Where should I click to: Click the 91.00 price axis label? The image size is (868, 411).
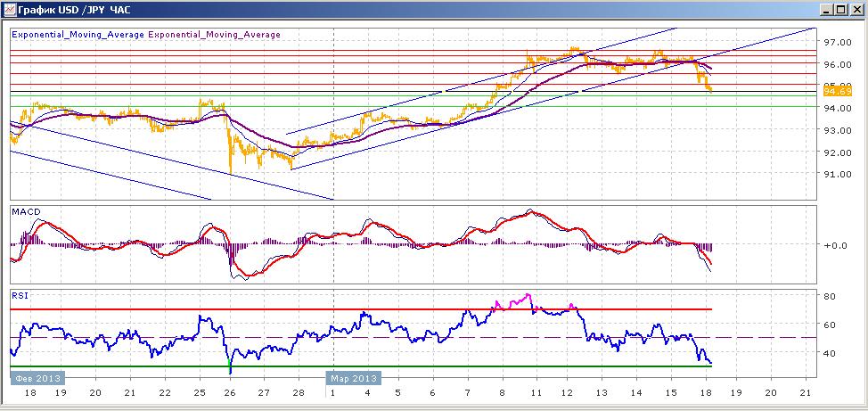[x=837, y=174]
